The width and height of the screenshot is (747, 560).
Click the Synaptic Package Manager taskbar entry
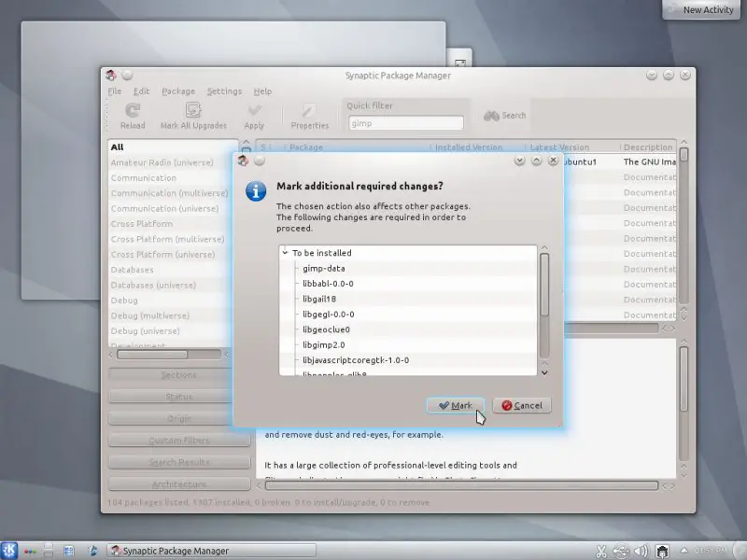pos(211,551)
